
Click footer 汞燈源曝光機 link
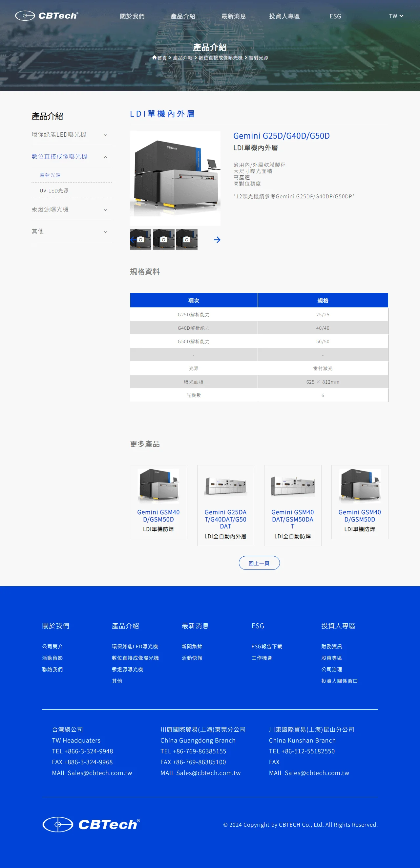click(128, 669)
